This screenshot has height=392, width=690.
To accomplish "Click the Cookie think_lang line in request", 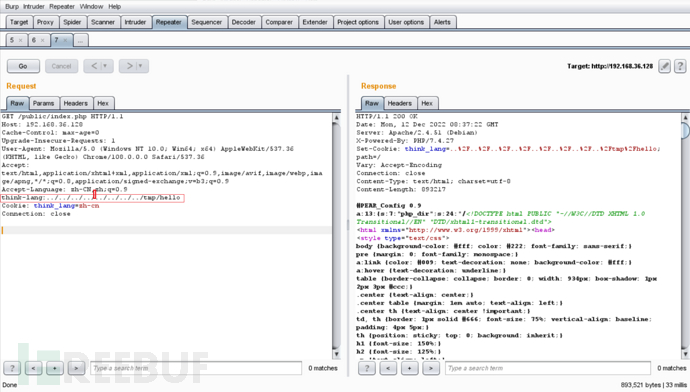I will pyautogui.click(x=51, y=206).
